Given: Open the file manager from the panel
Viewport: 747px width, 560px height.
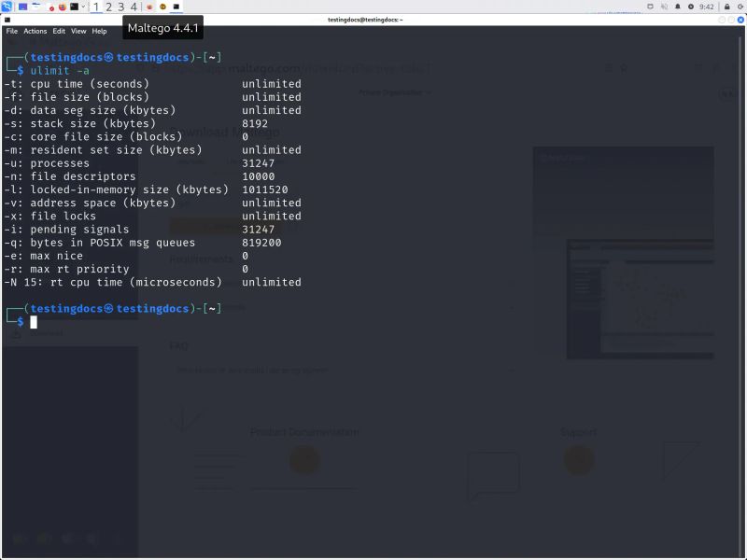Looking at the screenshot, I should [x=35, y=5].
